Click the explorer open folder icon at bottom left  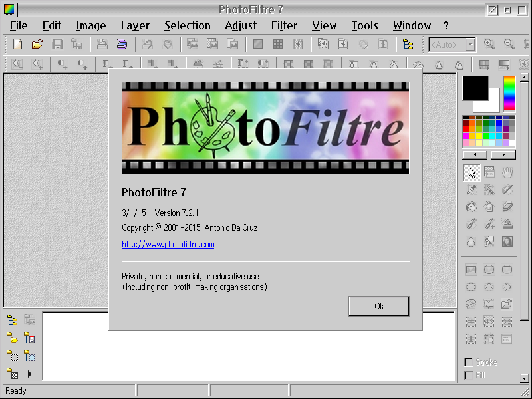point(12,338)
